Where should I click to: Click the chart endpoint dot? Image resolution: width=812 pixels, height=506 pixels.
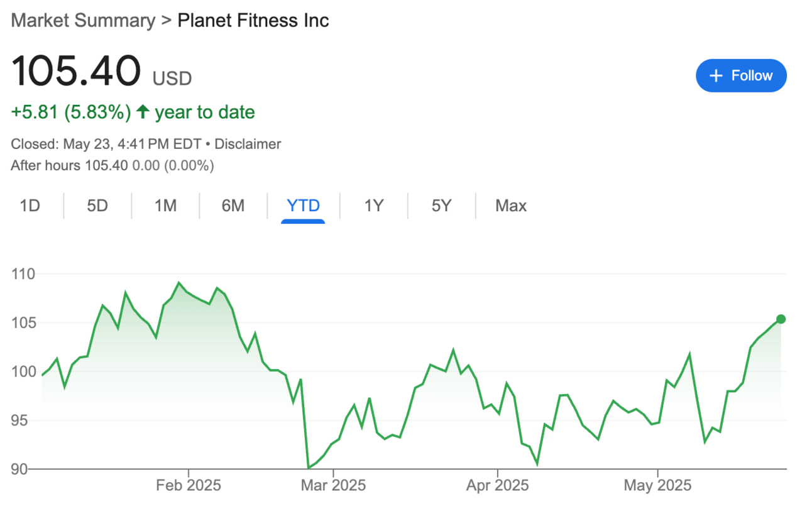click(781, 319)
